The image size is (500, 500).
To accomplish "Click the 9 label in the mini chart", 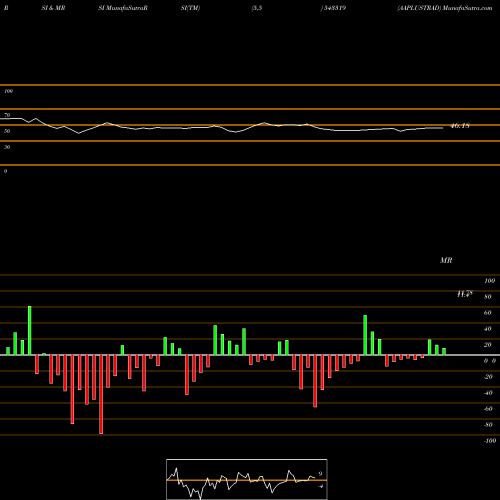I will [320, 474].
